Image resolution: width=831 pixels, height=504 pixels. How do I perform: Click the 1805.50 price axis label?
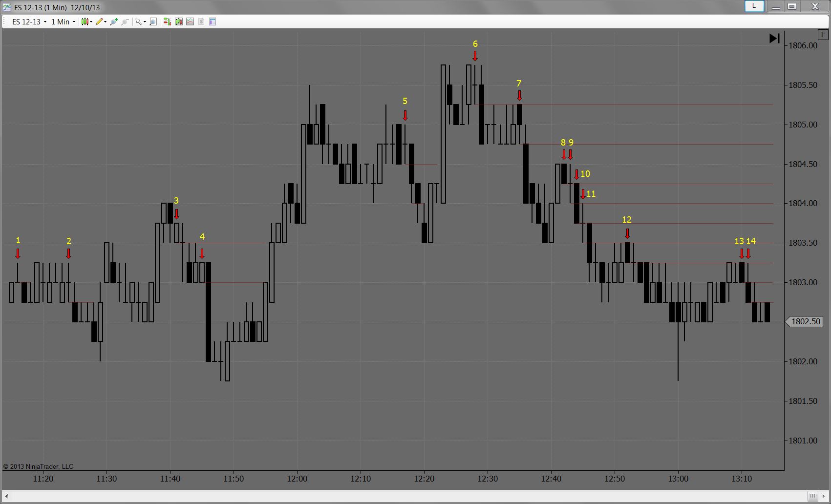(803, 85)
